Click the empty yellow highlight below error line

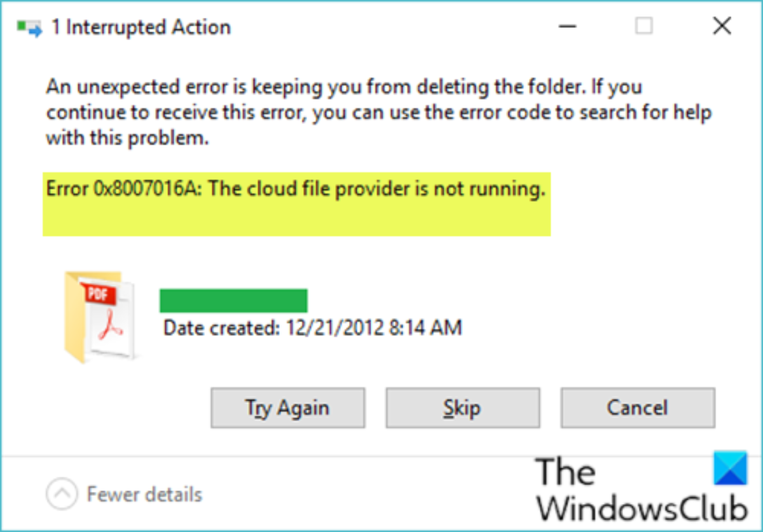click(296, 219)
